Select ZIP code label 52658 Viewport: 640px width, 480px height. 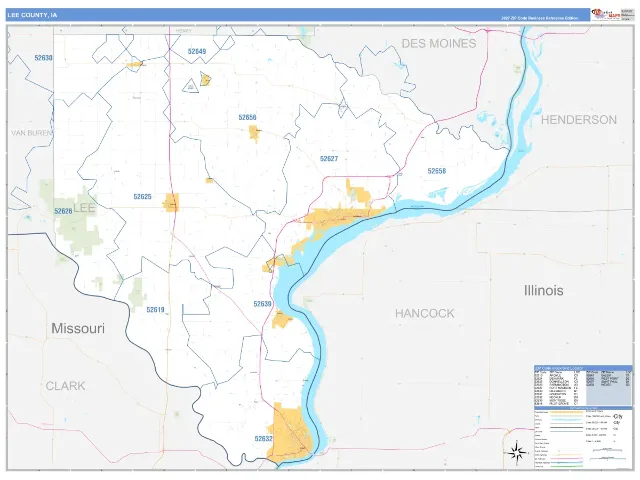point(437,171)
